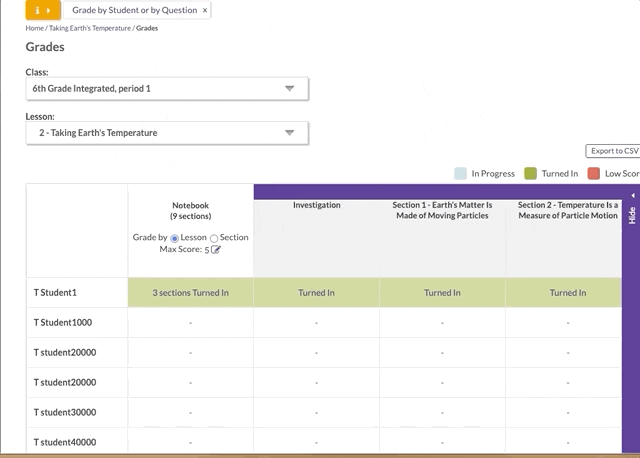Open T Student1's 3 sections Turned In cell

pos(190,293)
